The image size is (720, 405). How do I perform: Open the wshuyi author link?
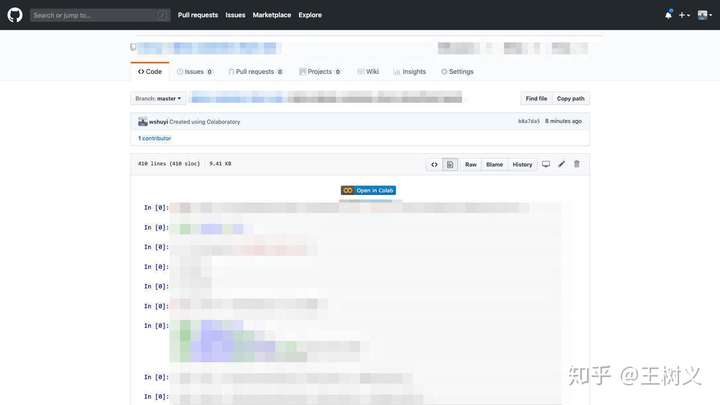158,122
